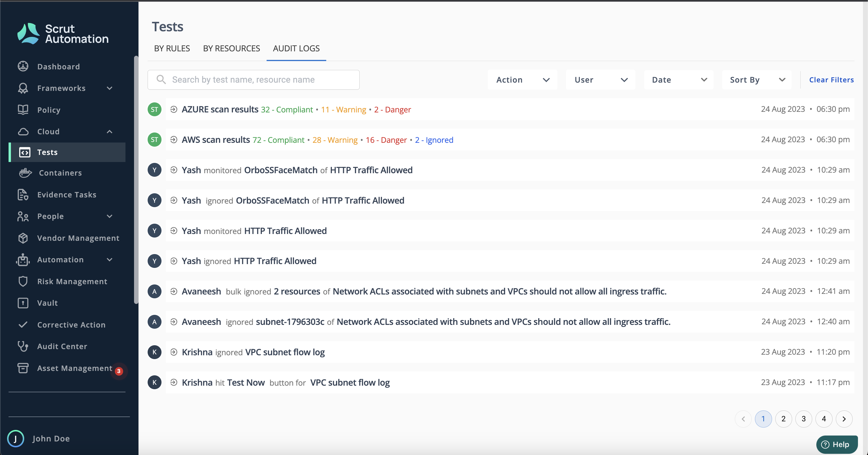This screenshot has width=868, height=455.
Task: Switch to the BY RESOURCES tab
Action: point(231,48)
